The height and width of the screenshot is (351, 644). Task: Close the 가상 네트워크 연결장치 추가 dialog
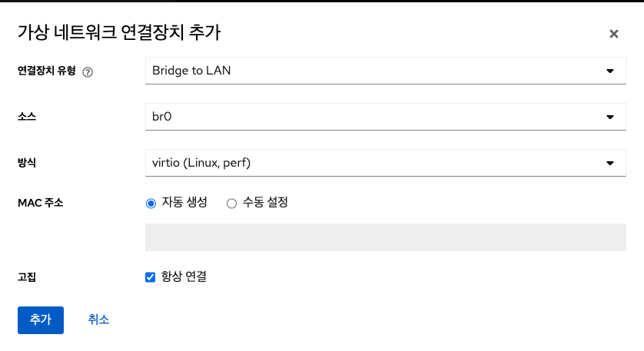[613, 34]
